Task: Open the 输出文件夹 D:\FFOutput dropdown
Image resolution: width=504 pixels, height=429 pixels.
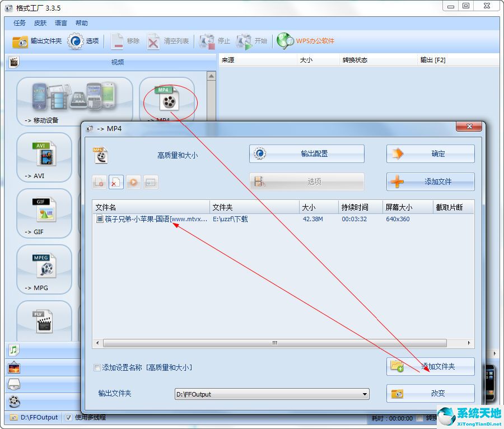Action: point(272,394)
